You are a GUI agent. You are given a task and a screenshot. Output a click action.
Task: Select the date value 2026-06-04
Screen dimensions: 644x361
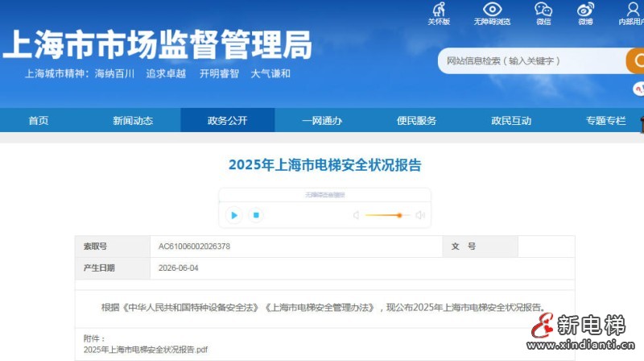pos(178,268)
